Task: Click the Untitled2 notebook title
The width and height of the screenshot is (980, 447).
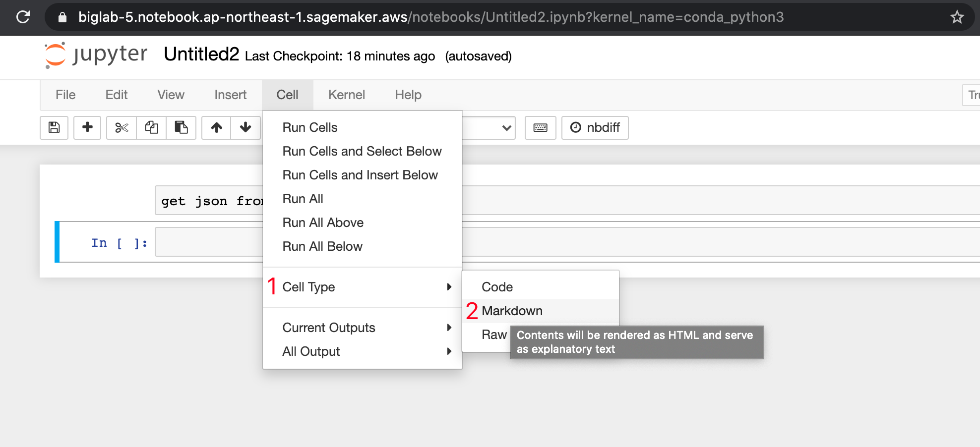Action: click(x=201, y=54)
